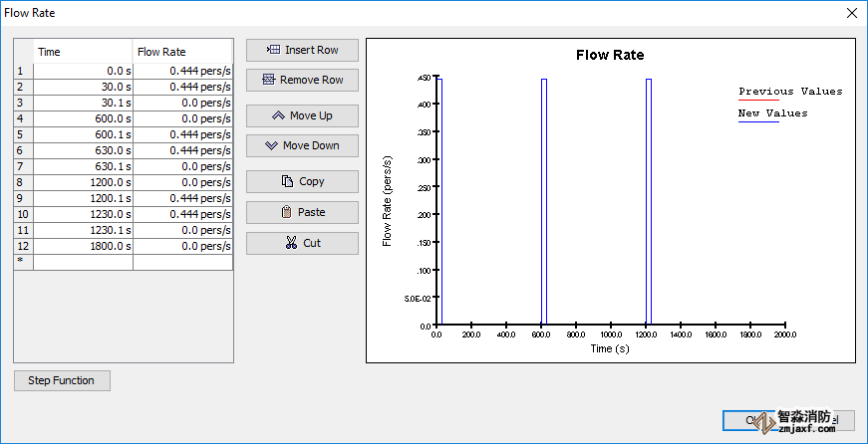
Task: Paste clipboard into the table
Action: click(302, 212)
